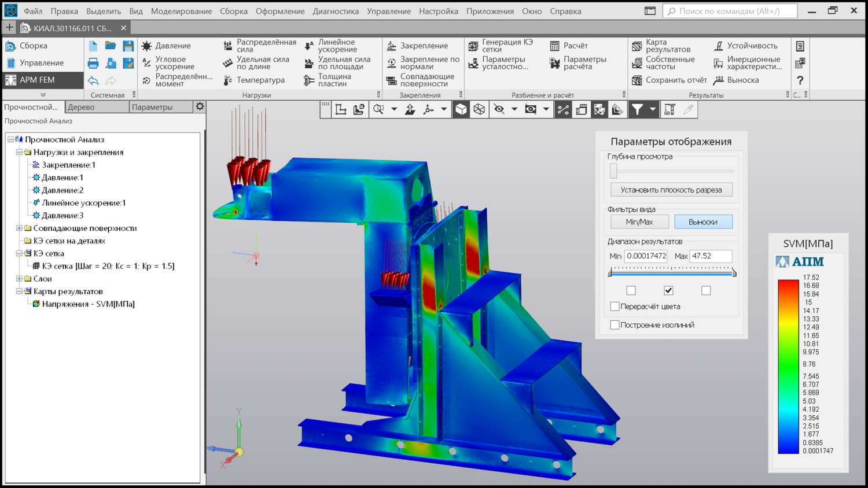Switch to the Дерево tab
Image resolution: width=868 pixels, height=488 pixels.
[81, 107]
